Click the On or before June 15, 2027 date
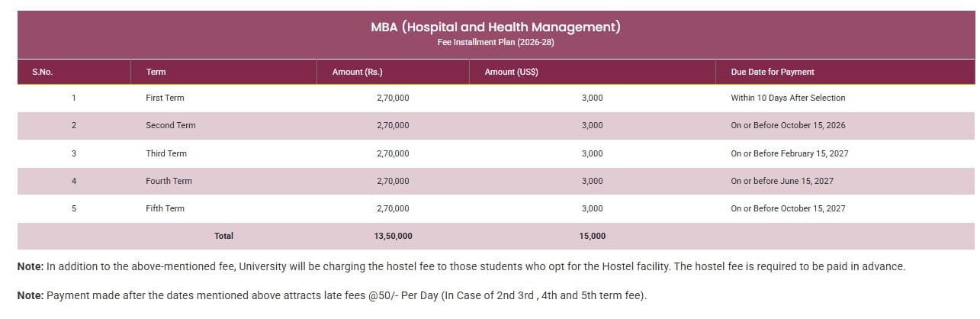980x319 pixels. 781,181
